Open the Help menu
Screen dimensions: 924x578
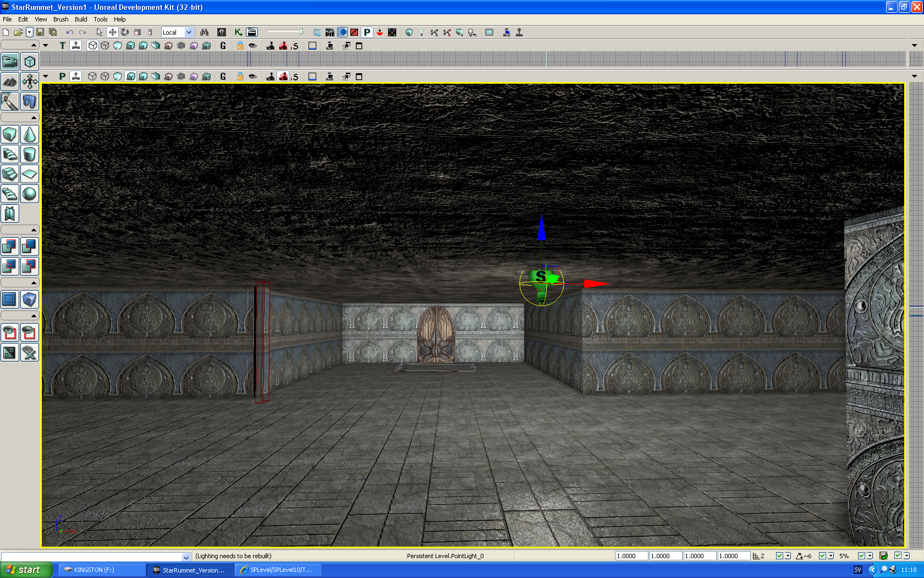[119, 19]
